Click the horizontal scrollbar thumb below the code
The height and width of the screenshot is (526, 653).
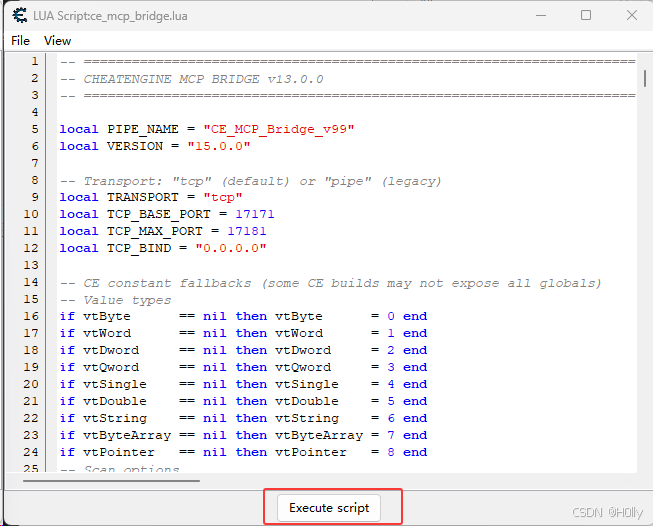pyautogui.click(x=111, y=481)
